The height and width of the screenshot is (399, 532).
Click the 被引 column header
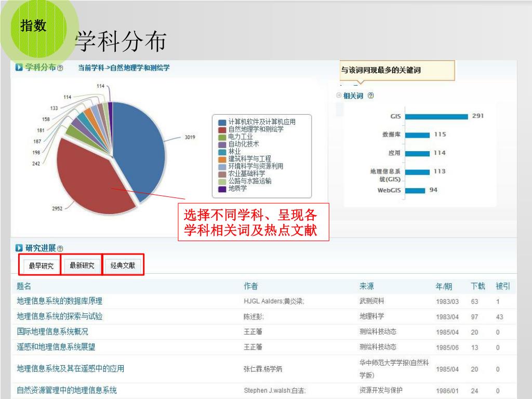(503, 286)
